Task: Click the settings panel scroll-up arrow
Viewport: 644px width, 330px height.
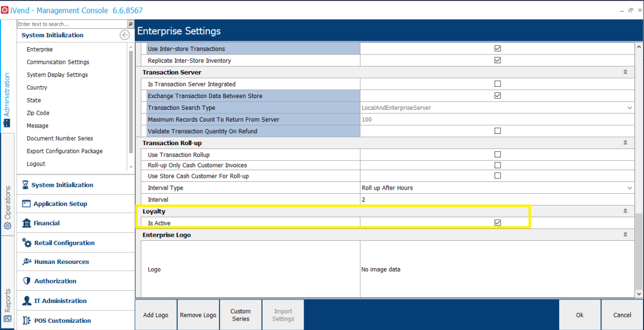Action: click(x=639, y=47)
